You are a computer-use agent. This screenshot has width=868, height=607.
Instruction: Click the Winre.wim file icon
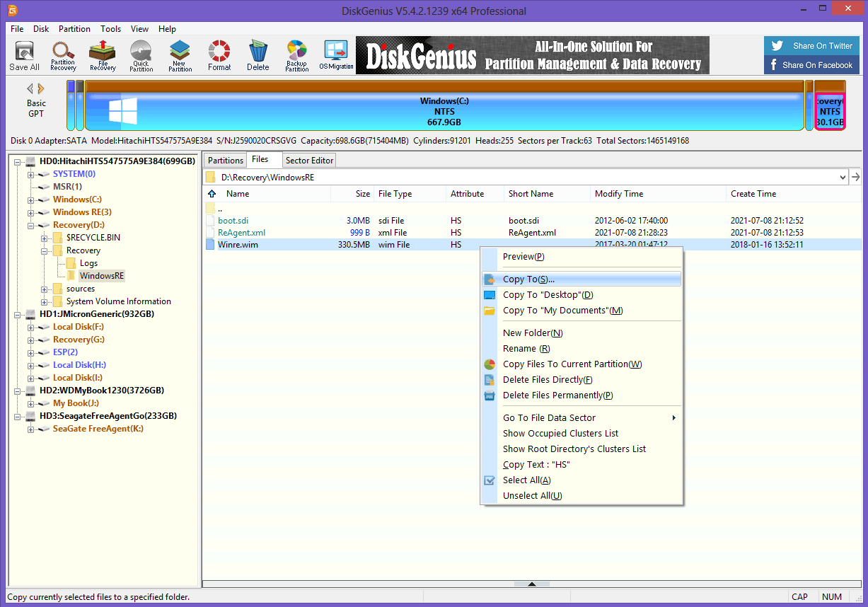(210, 245)
